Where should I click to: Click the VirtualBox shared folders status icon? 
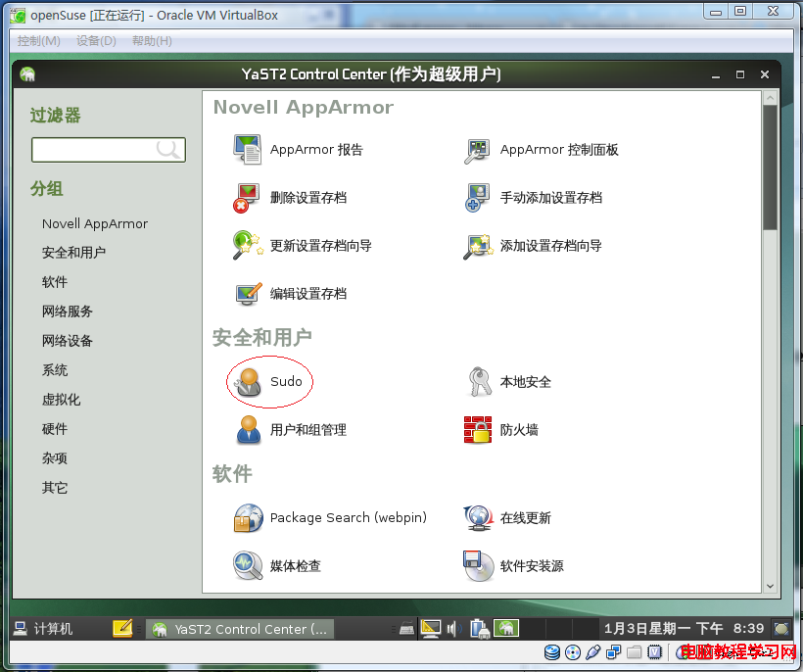click(634, 652)
